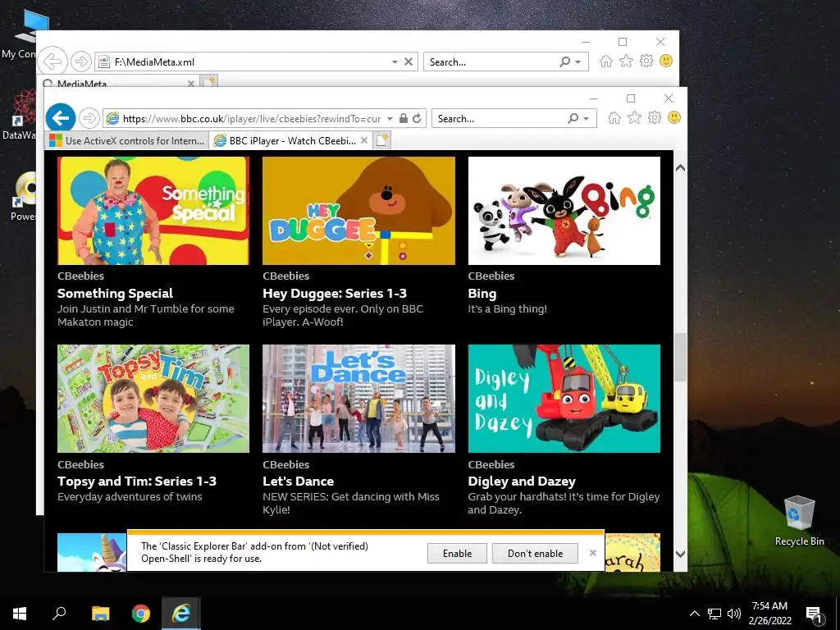Click Forward arrow in MediaMeta IE window
Screen dimensions: 840x630
tap(81, 62)
